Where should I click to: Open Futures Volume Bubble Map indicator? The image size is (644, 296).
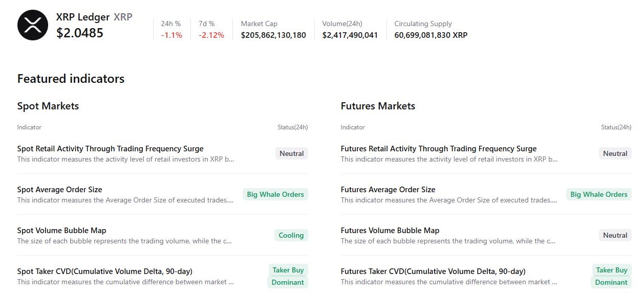coord(390,231)
